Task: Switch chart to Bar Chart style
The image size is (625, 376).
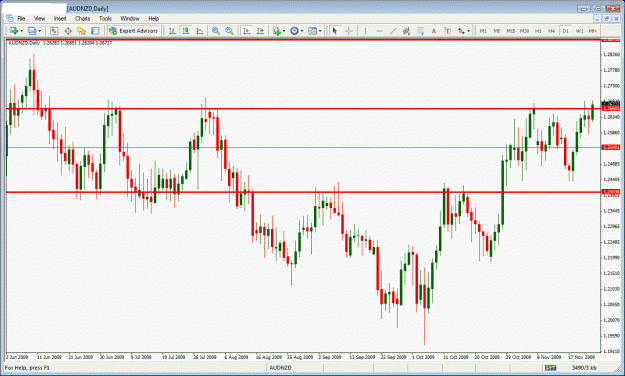Action: (172, 31)
